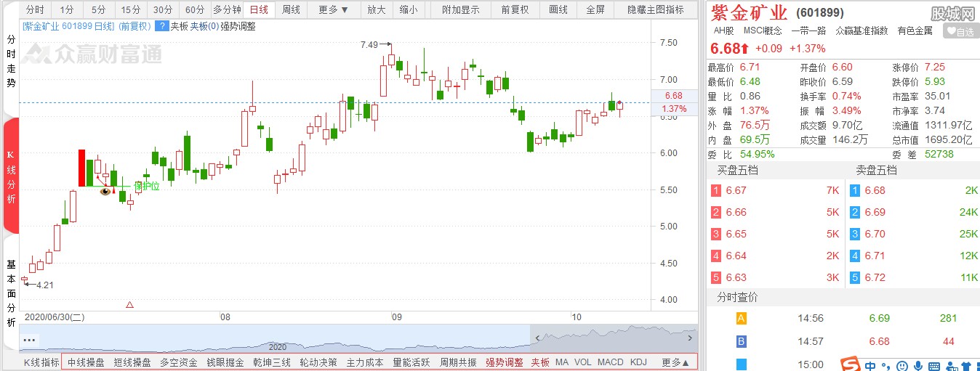The width and height of the screenshot is (980, 371).
Task: Select the 5分 interval tab
Action: 98,10
